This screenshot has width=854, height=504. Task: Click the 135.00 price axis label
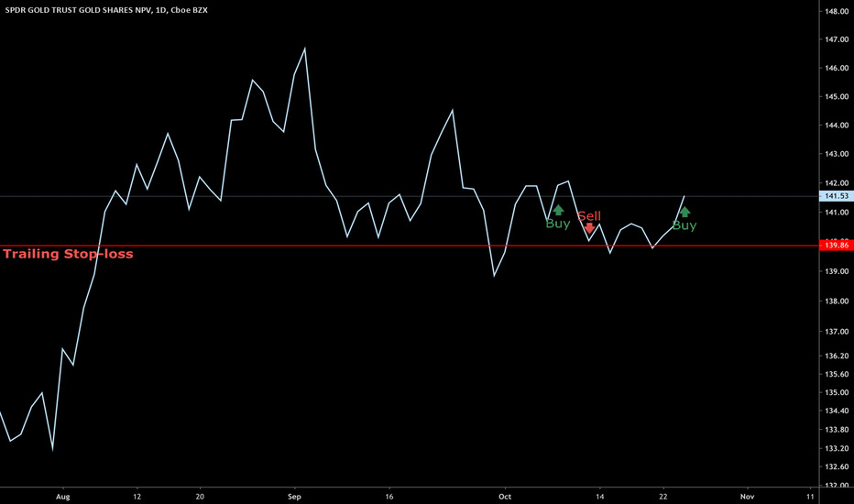coord(837,392)
